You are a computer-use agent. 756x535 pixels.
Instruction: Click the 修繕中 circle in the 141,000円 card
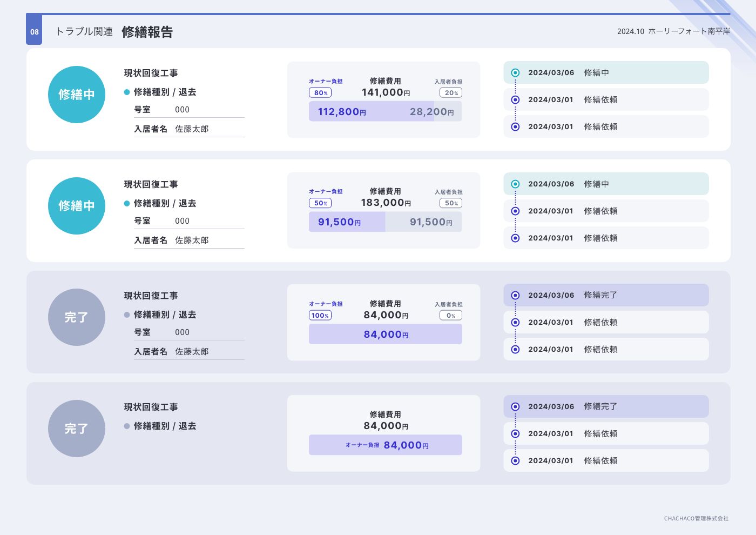tap(77, 95)
